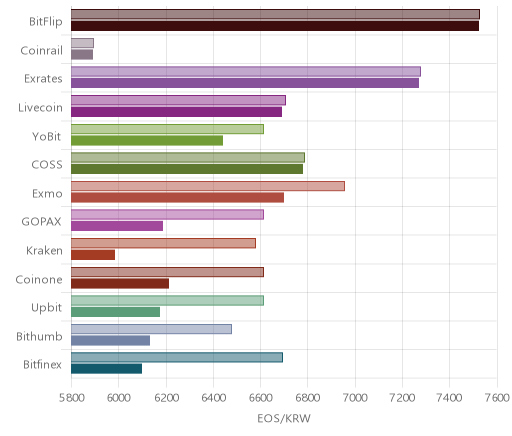
Task: Select the 5800 x-axis tick label
Action: (x=71, y=398)
